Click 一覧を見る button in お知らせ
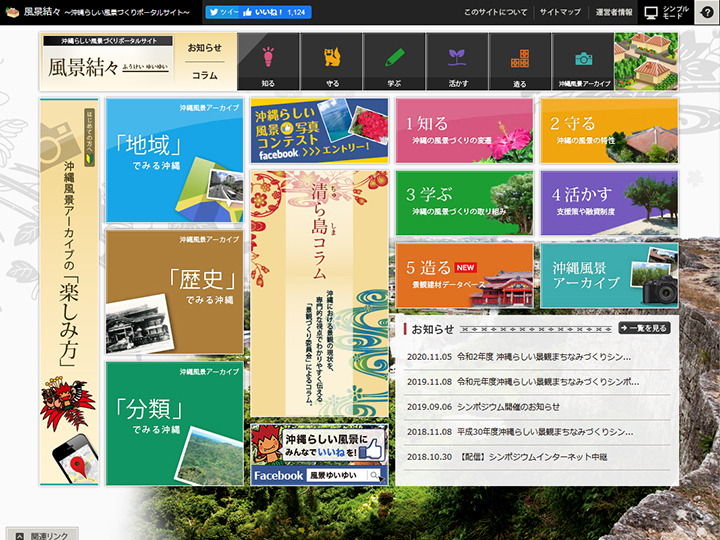 click(644, 328)
